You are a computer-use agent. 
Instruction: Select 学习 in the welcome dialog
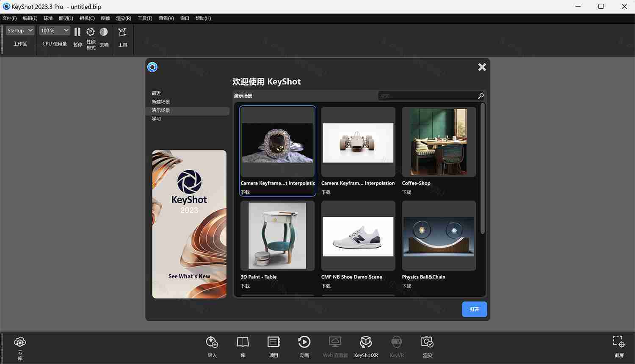[156, 119]
